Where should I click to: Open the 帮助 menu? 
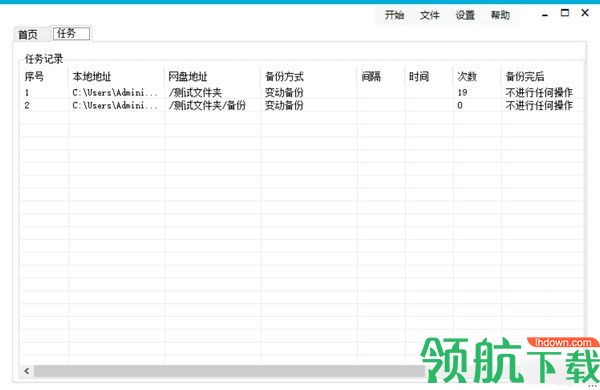[501, 15]
